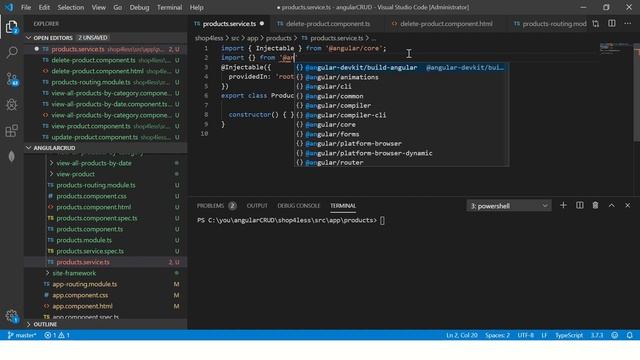Image resolution: width=640 pixels, height=360 pixels.
Task: Switch to Output panel tab
Action: [x=257, y=206]
